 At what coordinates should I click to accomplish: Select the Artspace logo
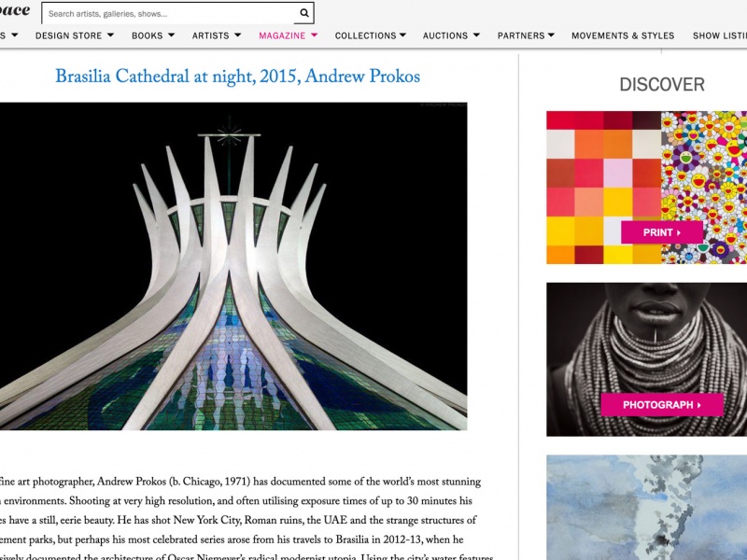pos(16,11)
